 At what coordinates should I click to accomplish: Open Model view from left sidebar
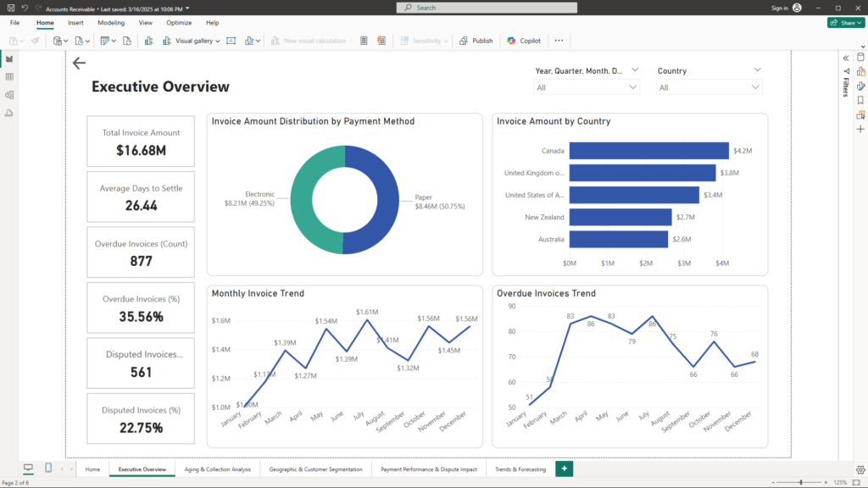9,95
